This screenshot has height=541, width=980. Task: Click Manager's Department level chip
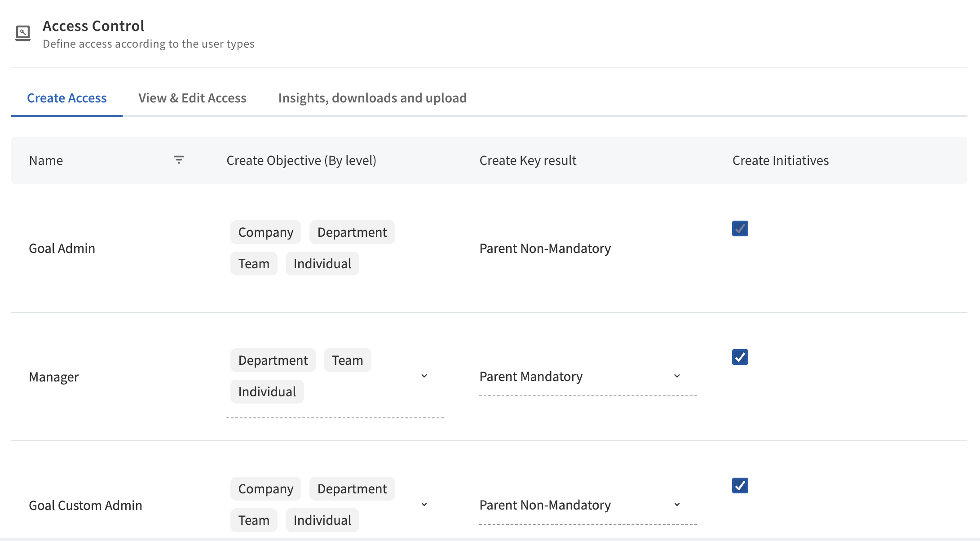click(273, 360)
